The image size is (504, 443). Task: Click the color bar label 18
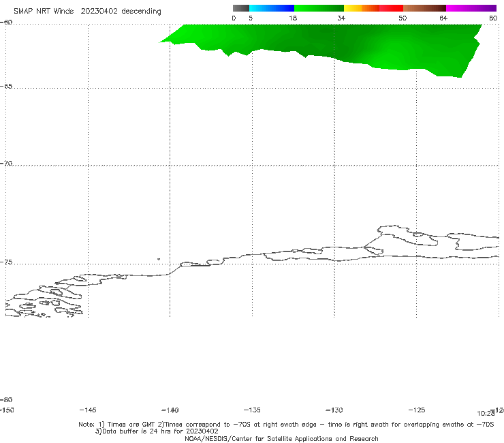(x=293, y=18)
